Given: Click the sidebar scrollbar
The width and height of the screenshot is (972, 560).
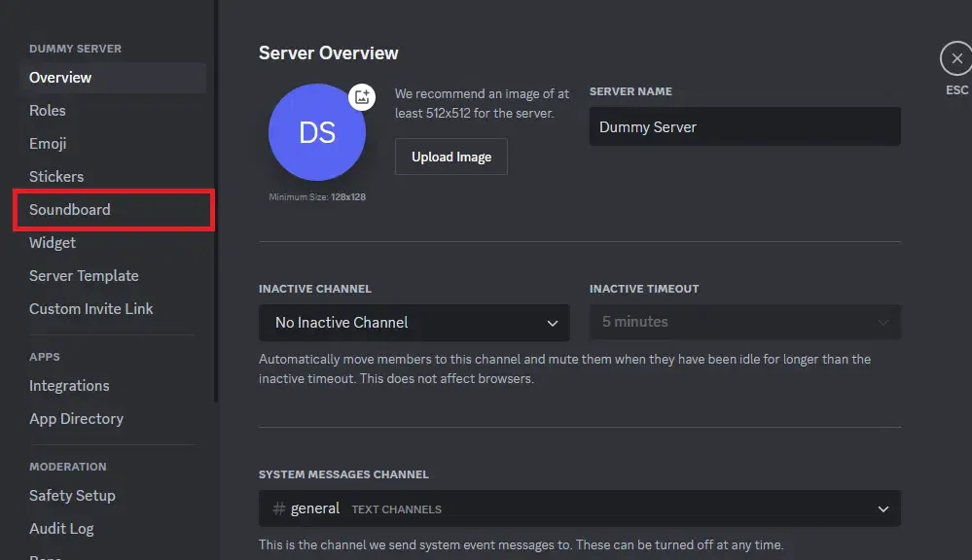Looking at the screenshot, I should (x=216, y=201).
